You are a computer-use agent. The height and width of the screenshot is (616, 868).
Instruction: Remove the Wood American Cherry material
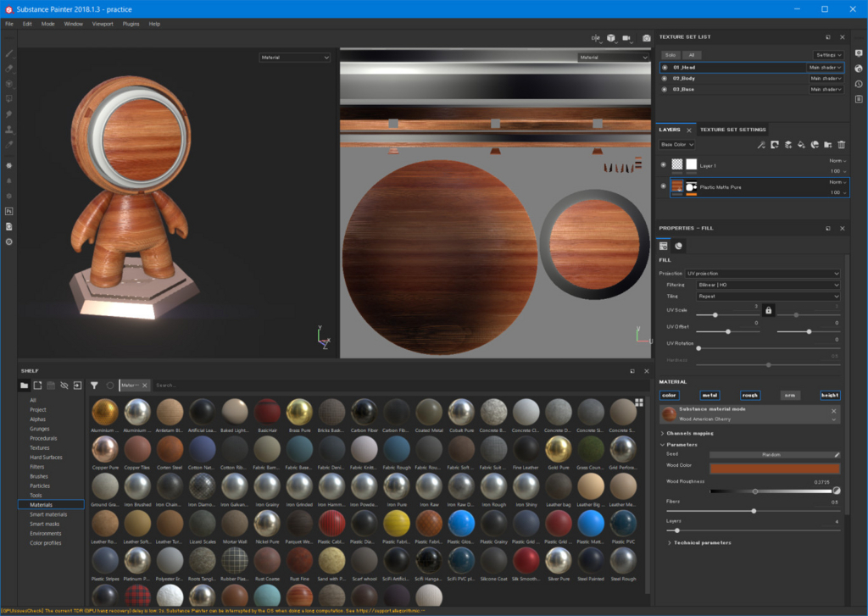[x=834, y=411]
